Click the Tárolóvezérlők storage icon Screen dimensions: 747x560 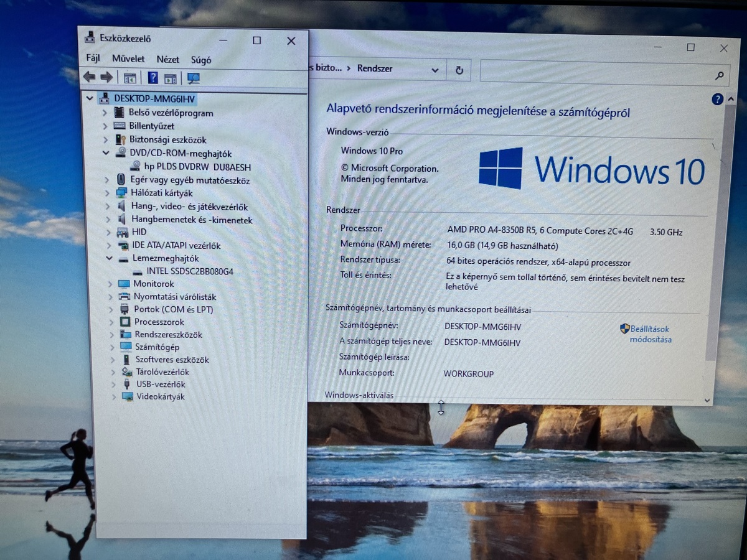pos(127,372)
